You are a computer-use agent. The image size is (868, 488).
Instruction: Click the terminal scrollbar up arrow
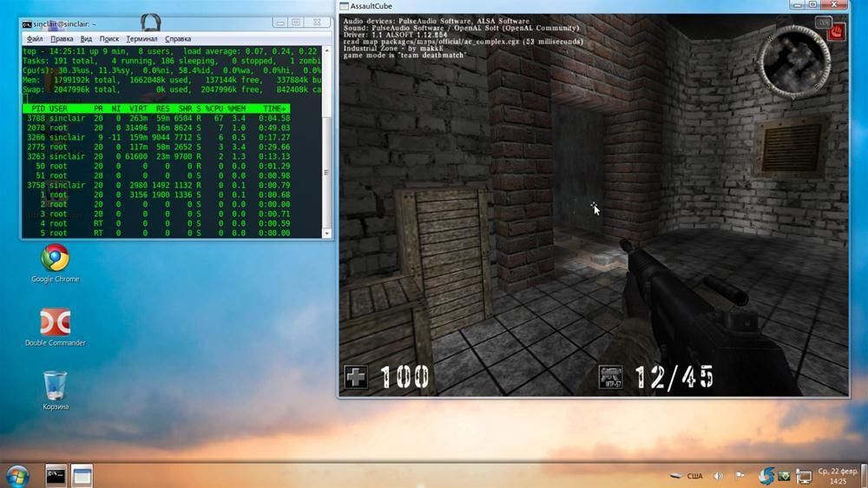coord(326,50)
